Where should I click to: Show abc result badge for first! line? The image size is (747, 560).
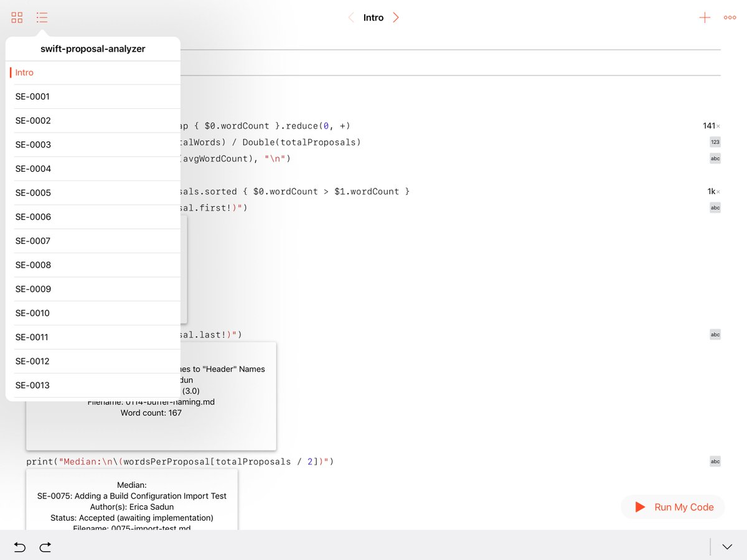tap(715, 207)
